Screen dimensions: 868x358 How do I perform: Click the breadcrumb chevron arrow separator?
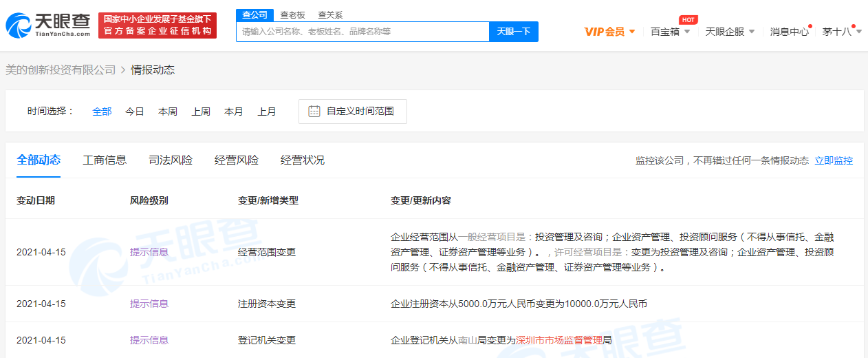tap(123, 70)
